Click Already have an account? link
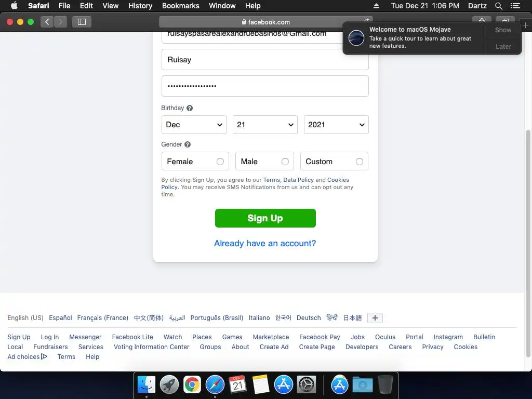 [265, 243]
